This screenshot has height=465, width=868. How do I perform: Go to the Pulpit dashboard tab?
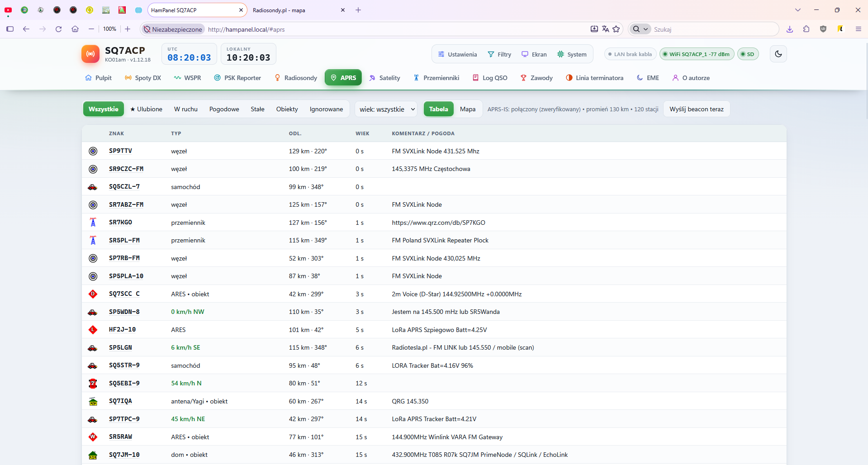click(98, 78)
